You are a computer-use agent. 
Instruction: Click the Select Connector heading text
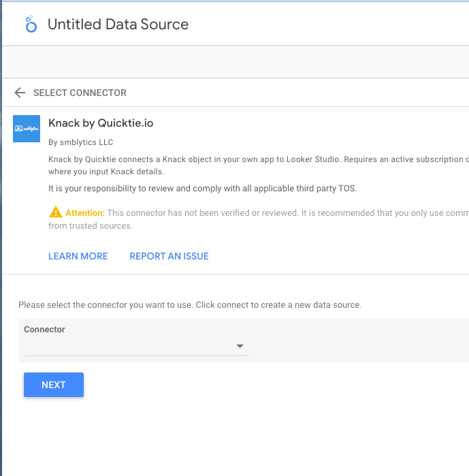click(x=80, y=93)
